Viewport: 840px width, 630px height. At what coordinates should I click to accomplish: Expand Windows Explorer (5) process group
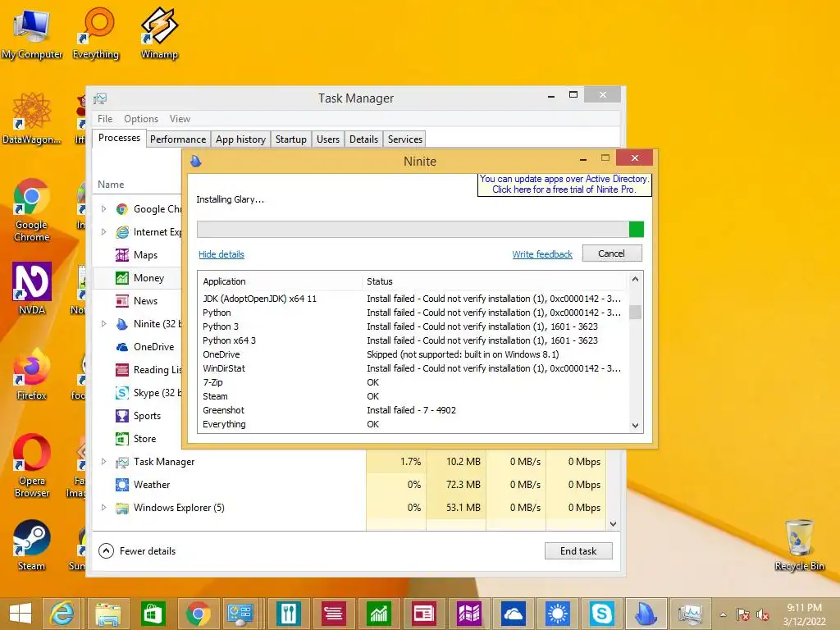tap(104, 507)
